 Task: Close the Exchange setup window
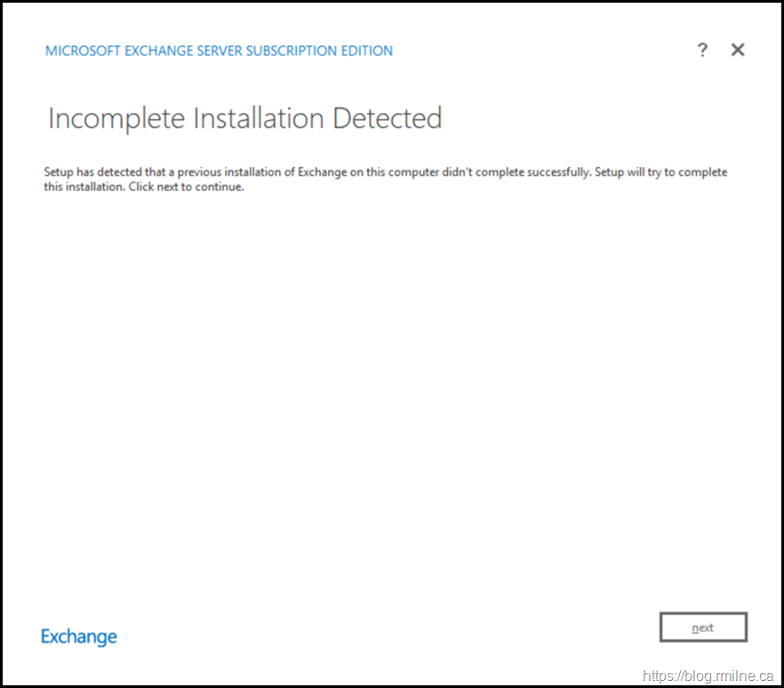coord(738,51)
